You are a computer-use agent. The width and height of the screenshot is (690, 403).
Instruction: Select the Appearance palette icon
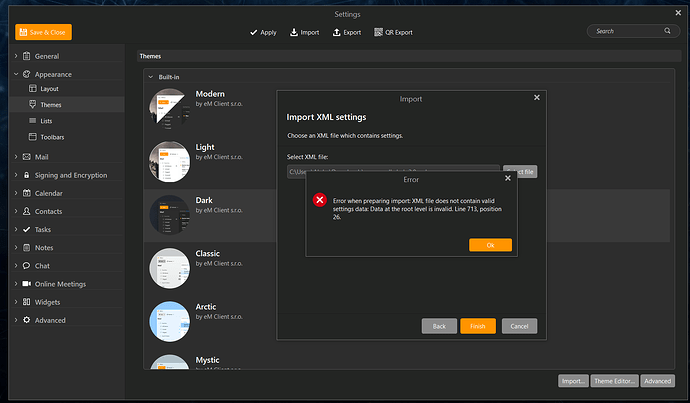tap(26, 74)
